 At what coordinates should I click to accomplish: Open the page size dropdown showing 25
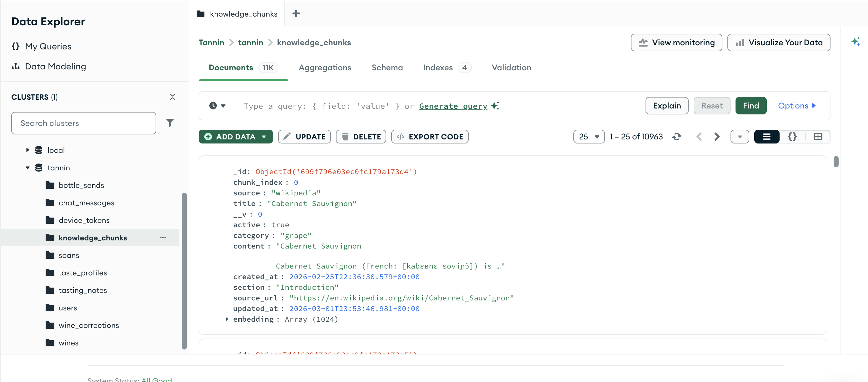click(589, 137)
